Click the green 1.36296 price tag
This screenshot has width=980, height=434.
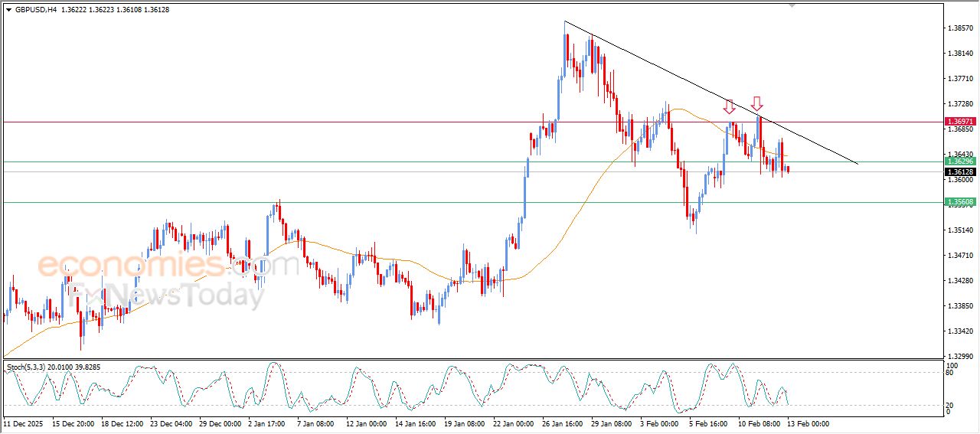click(960, 162)
